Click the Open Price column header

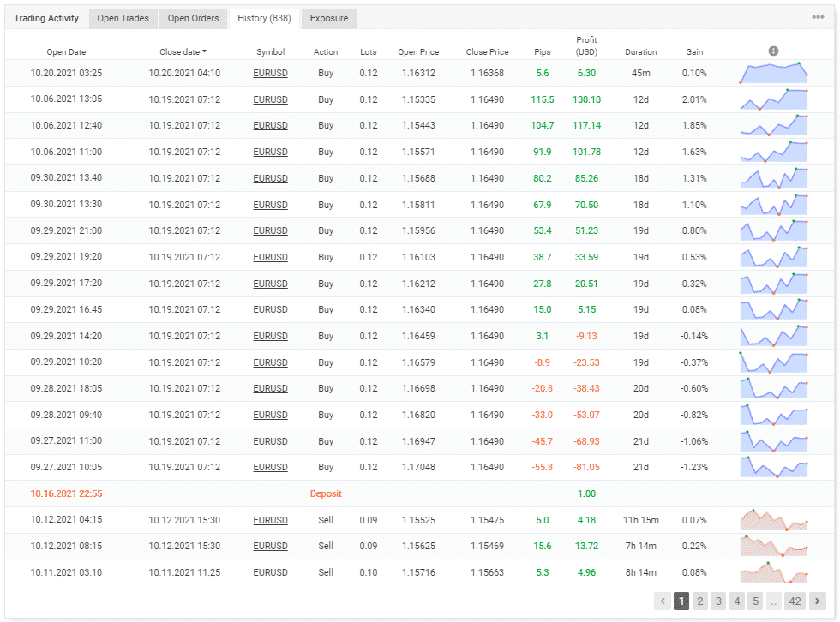(x=418, y=51)
